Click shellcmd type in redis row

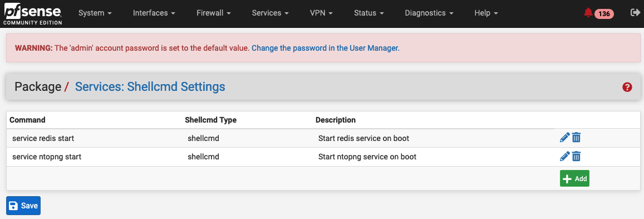click(x=203, y=138)
